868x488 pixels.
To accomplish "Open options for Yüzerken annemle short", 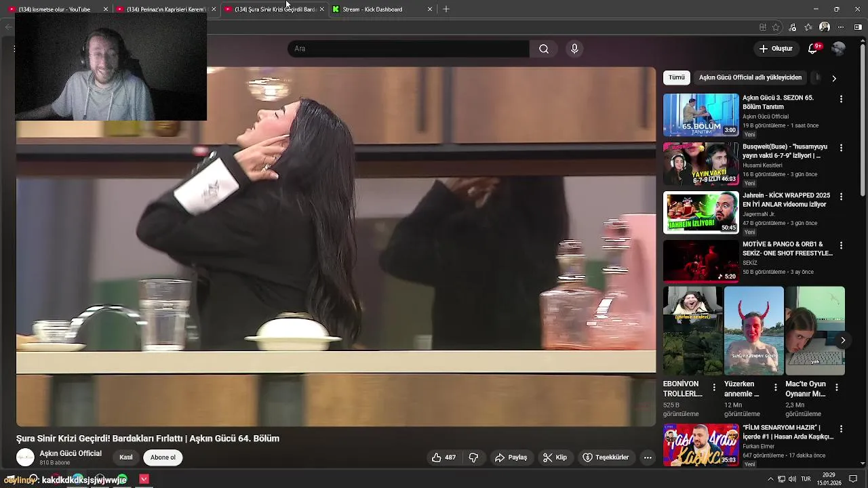I will tap(776, 388).
